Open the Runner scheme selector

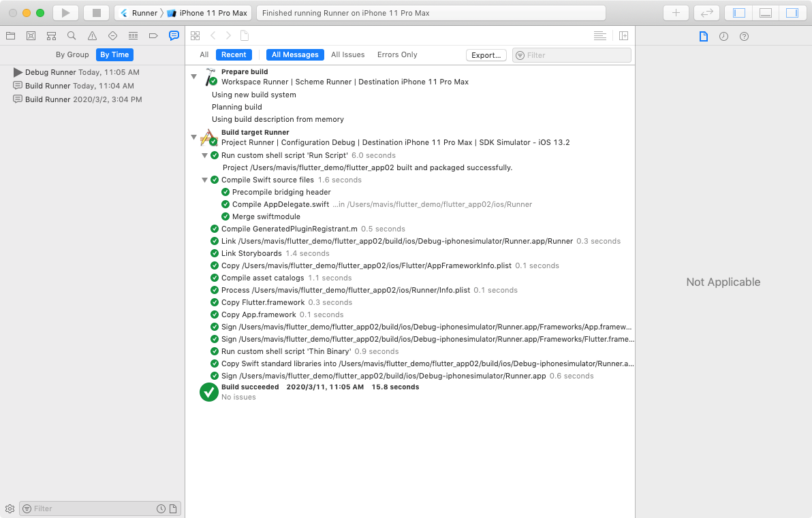[139, 13]
